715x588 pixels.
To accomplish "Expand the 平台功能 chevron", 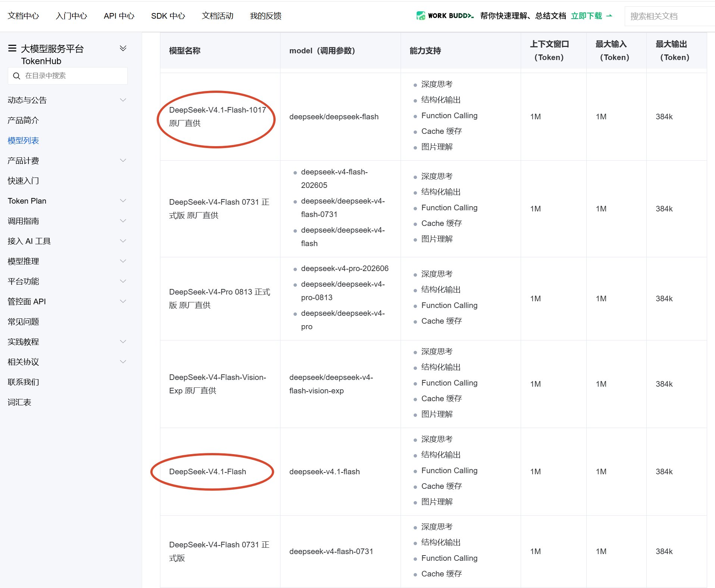I will (x=123, y=281).
